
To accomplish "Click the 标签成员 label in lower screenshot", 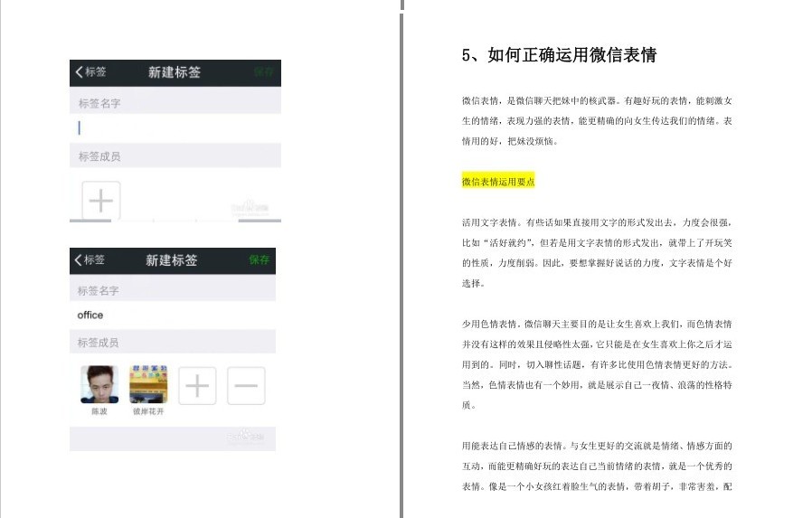I will pyautogui.click(x=98, y=343).
